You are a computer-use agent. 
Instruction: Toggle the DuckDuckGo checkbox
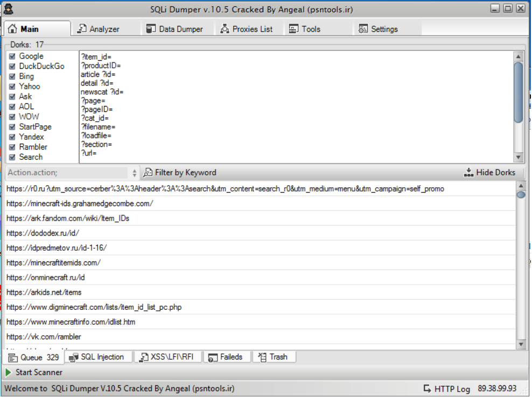point(12,67)
